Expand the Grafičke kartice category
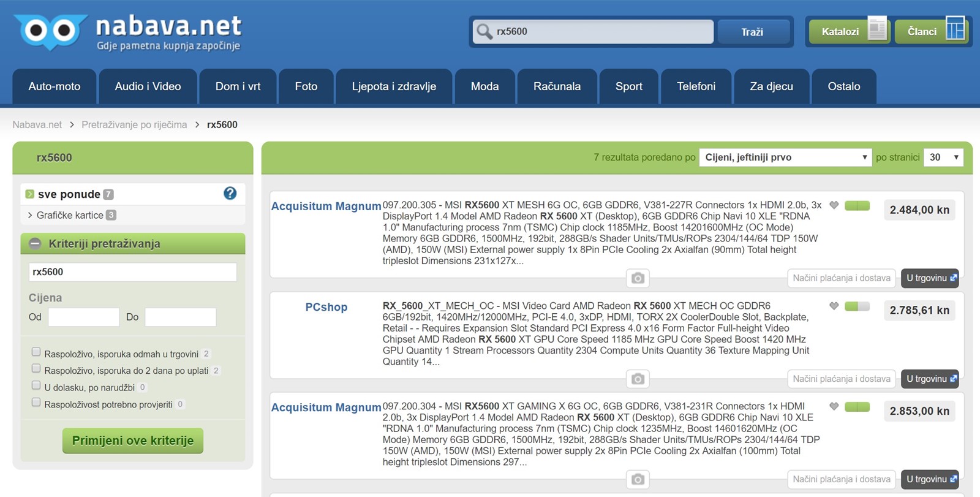The height and width of the screenshot is (497, 980). [70, 215]
